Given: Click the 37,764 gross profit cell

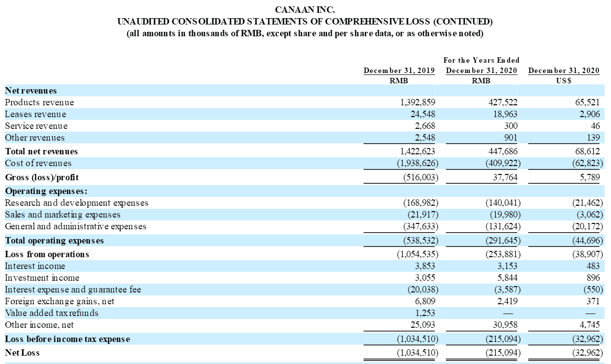Looking at the screenshot, I should (505, 177).
